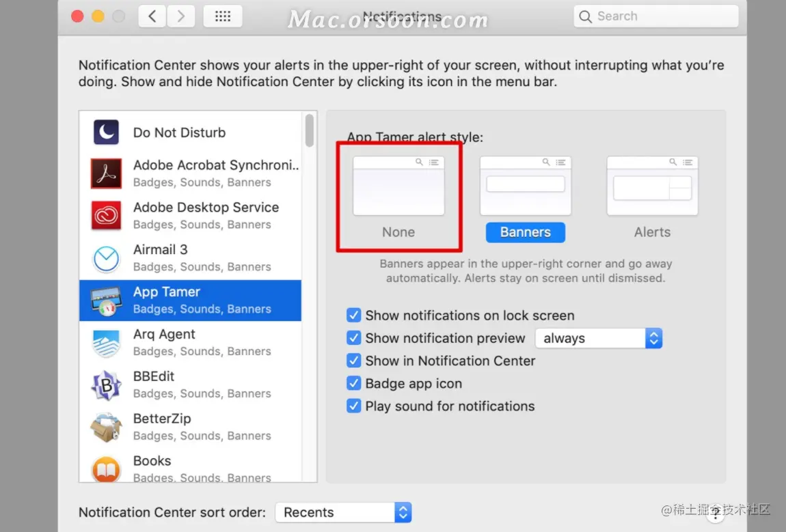Choose the None alert style thumbnail
This screenshot has width=786, height=532.
point(398,186)
